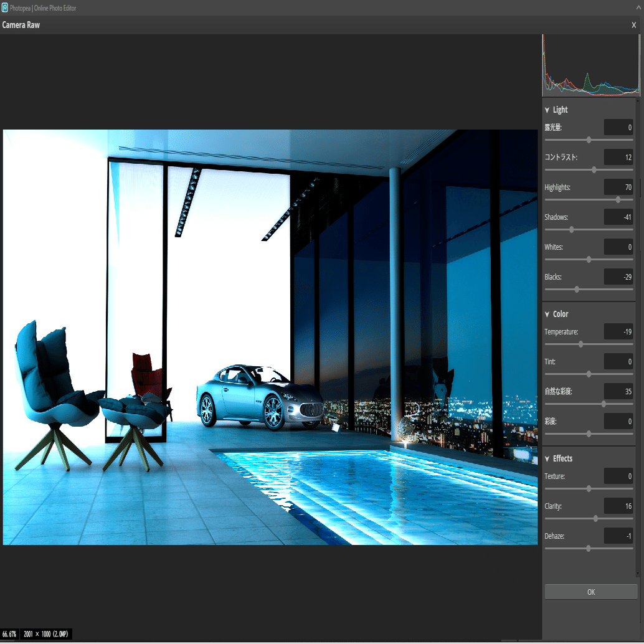Click the Whites value field
Image resolution: width=644 pixels, height=644 pixels.
tap(618, 247)
